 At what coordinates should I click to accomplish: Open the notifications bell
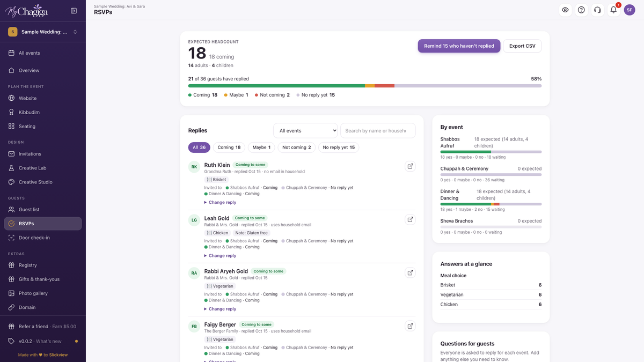613,10
